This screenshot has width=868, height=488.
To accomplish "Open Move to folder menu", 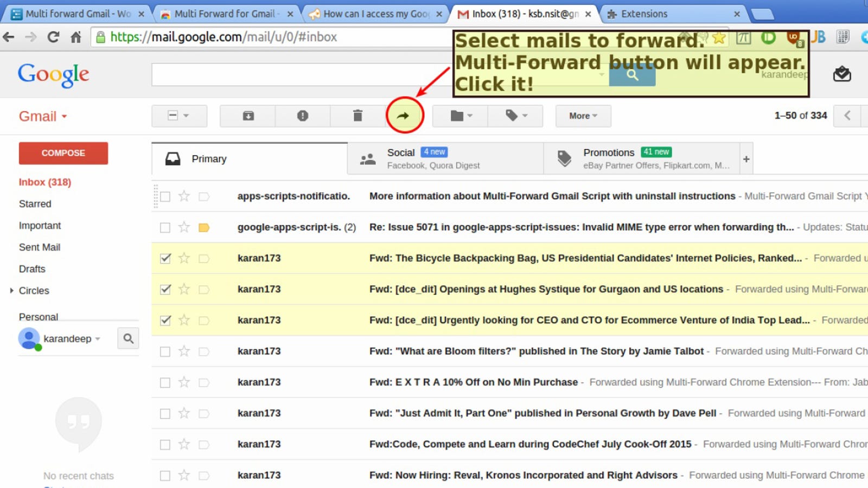I will click(461, 115).
